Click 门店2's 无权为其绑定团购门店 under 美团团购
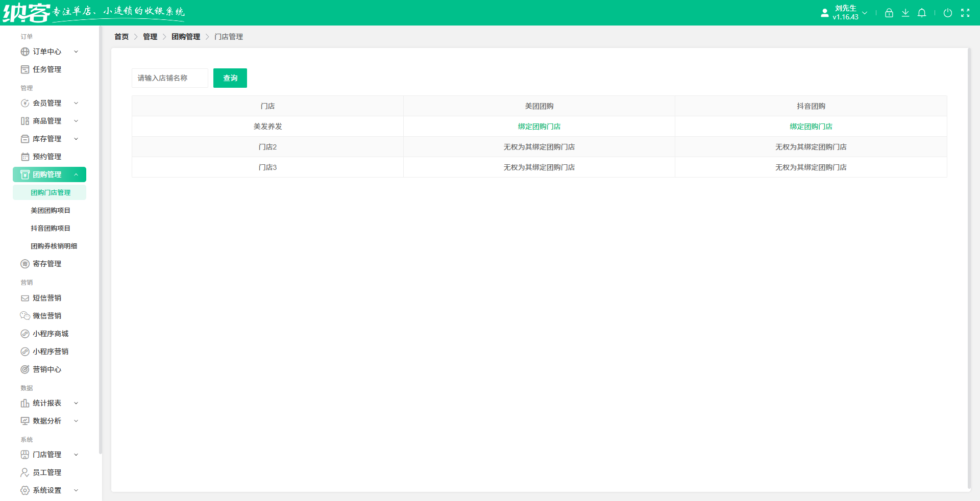The height and width of the screenshot is (501, 980). tap(539, 147)
